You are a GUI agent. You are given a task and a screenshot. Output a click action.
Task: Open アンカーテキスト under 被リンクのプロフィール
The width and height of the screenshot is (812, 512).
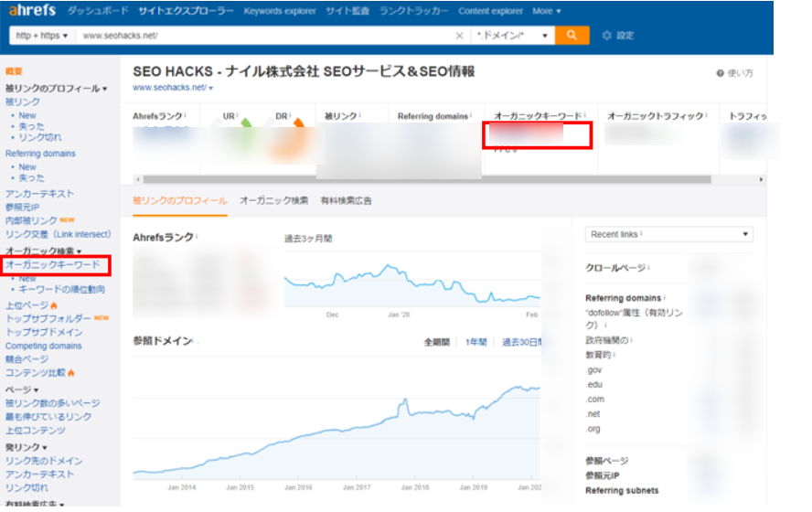pyautogui.click(x=39, y=194)
